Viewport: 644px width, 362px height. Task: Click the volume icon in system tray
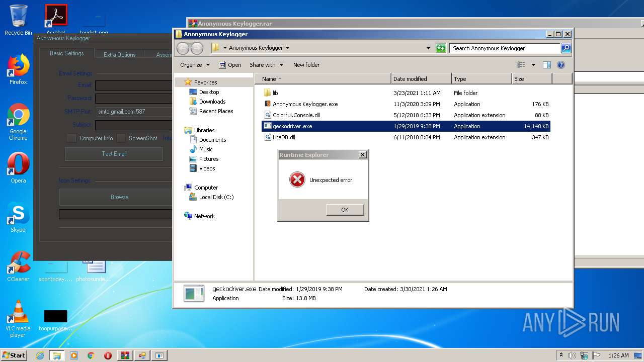coord(572,355)
